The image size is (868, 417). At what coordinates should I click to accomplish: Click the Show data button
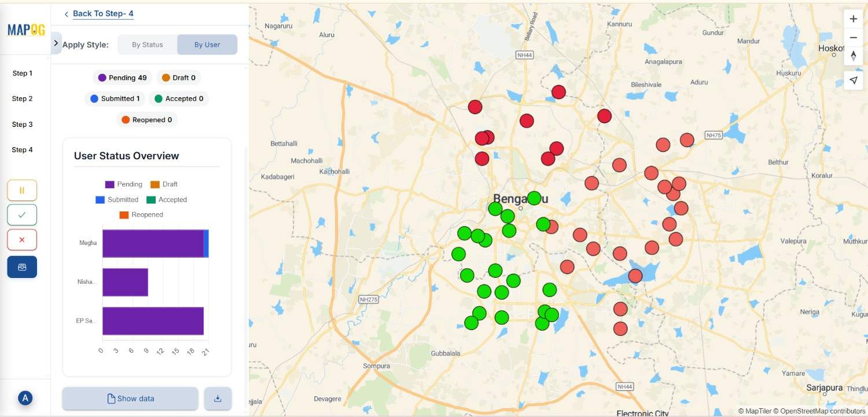click(130, 398)
